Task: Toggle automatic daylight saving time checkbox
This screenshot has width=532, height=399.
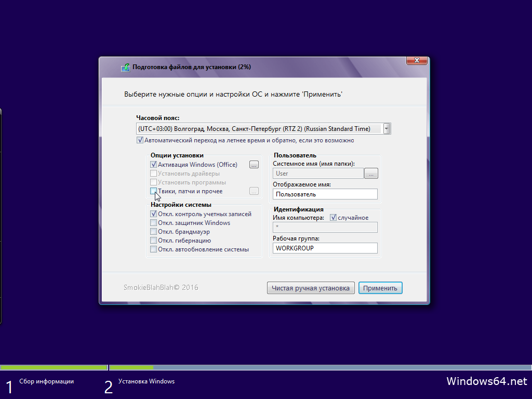Action: tap(140, 140)
